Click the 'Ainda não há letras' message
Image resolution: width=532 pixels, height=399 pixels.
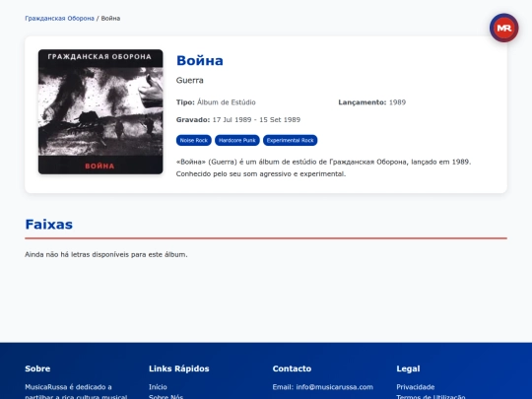pyautogui.click(x=106, y=254)
